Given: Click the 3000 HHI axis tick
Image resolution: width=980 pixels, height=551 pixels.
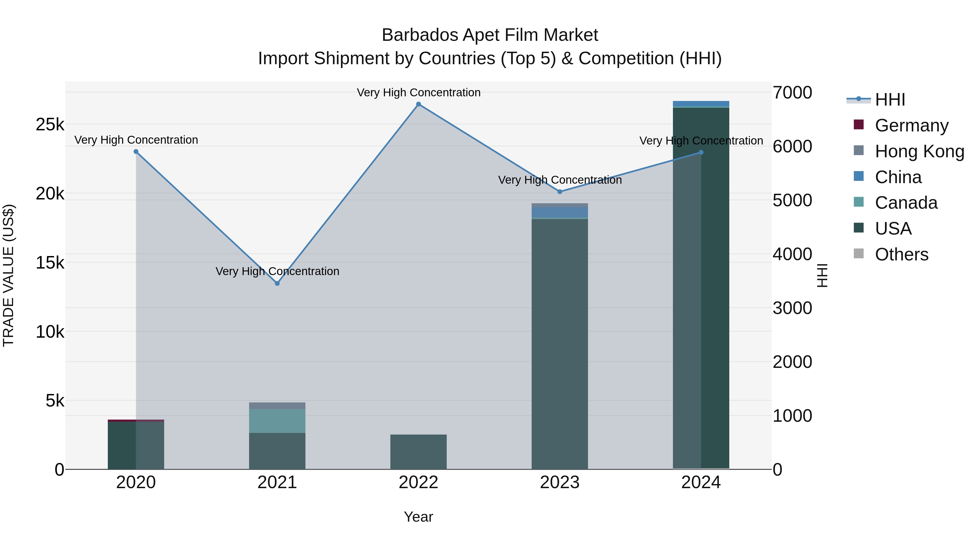Looking at the screenshot, I should 792,308.
